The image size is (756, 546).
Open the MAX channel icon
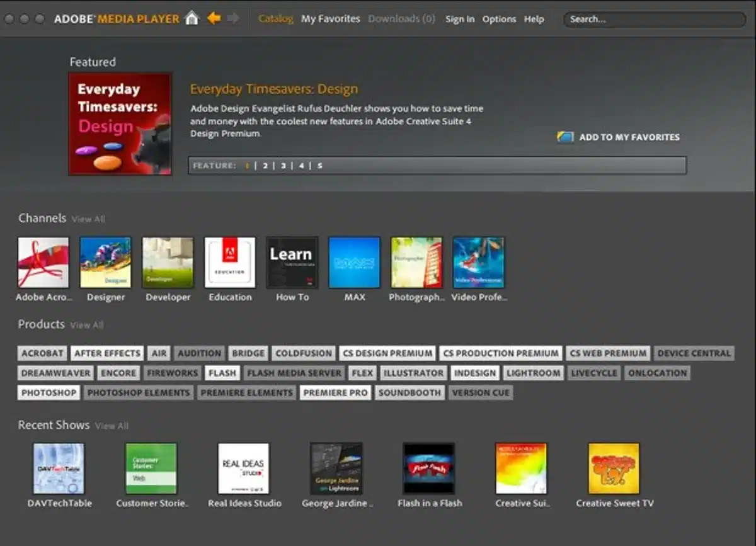coord(354,263)
